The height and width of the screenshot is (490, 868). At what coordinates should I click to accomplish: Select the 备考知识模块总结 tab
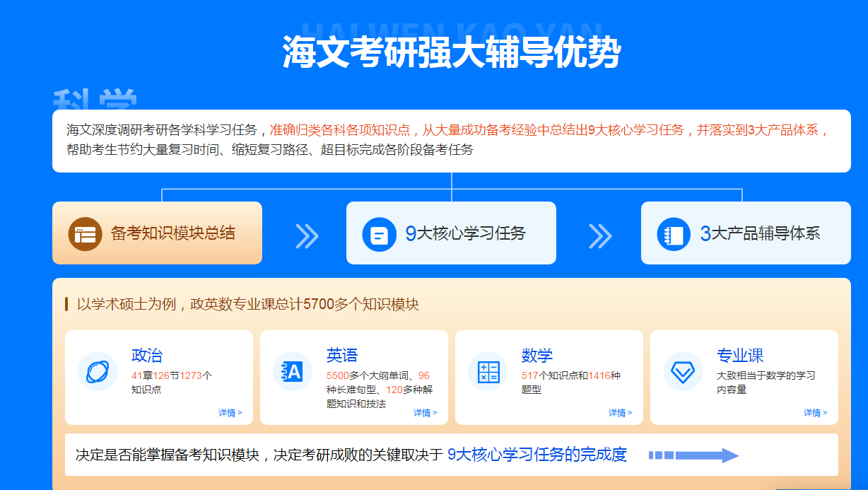point(157,233)
